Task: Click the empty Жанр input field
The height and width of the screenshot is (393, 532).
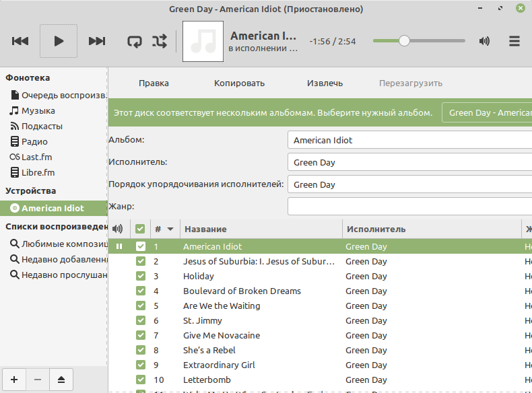Action: point(410,207)
